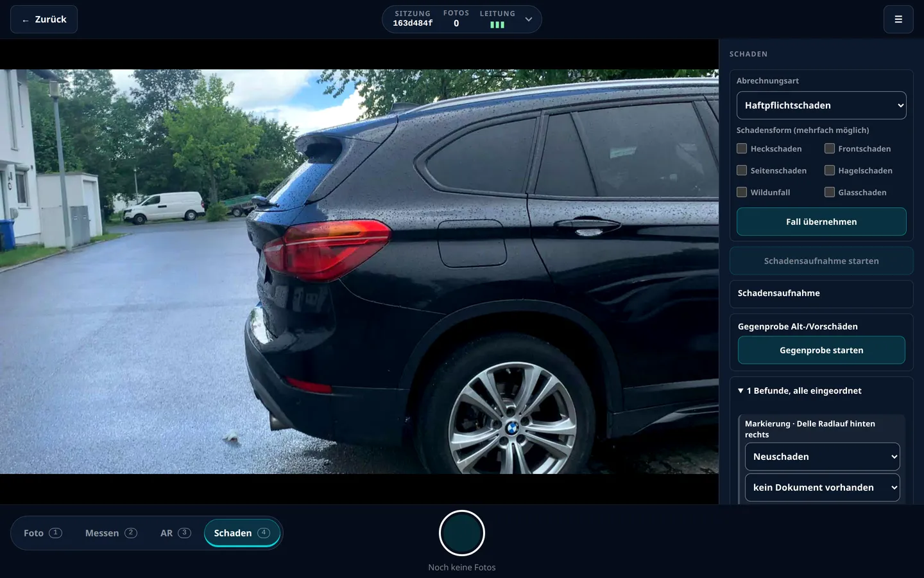Enable the Hagelschaden checkbox

pos(830,170)
